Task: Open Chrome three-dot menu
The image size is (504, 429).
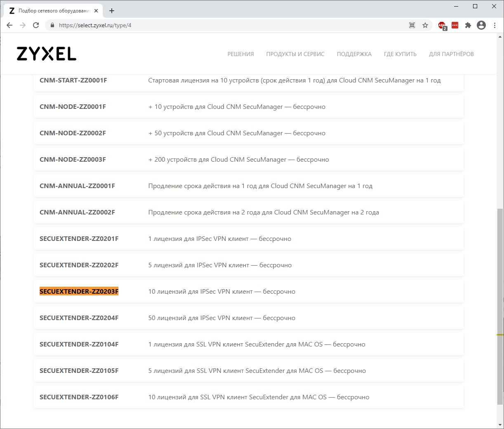Action: [495, 25]
